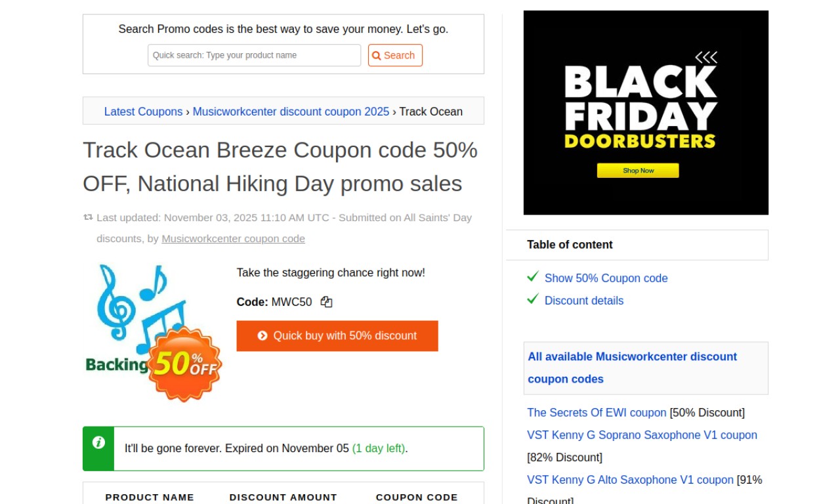Open The Secrets Of EWI coupon link
840x504 pixels.
(x=597, y=413)
